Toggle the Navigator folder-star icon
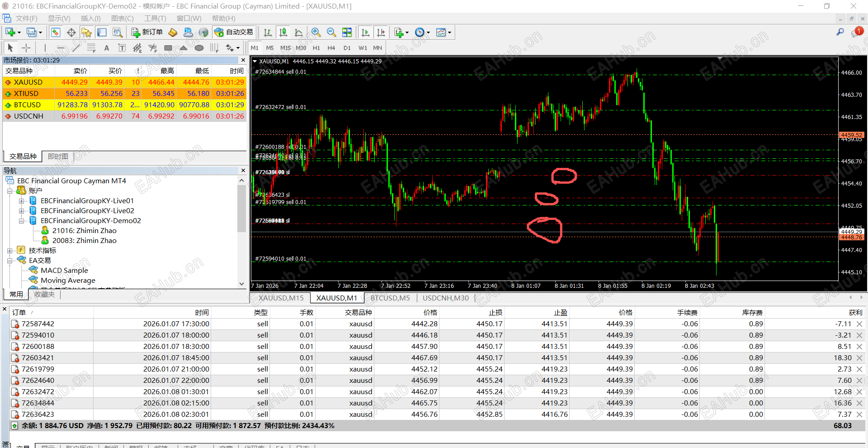Screen dimensions: 868x448 [86, 32]
